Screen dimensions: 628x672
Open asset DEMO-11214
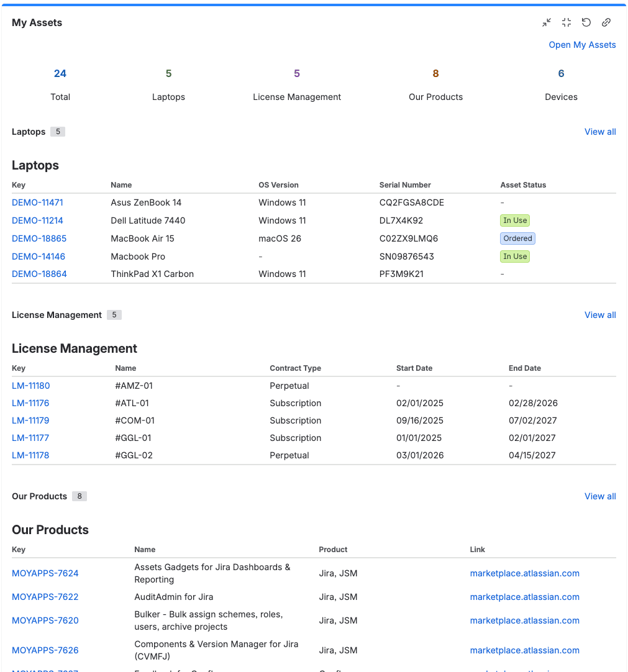click(x=37, y=220)
